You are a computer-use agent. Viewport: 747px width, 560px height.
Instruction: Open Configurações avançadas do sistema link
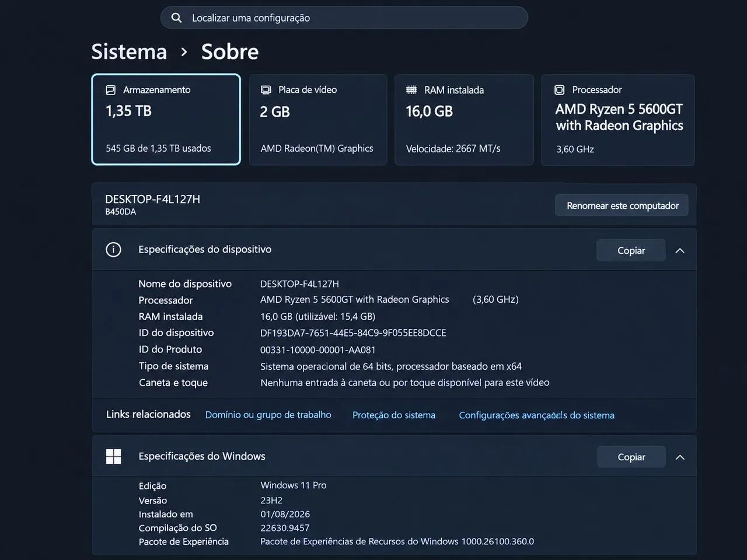tap(536, 415)
